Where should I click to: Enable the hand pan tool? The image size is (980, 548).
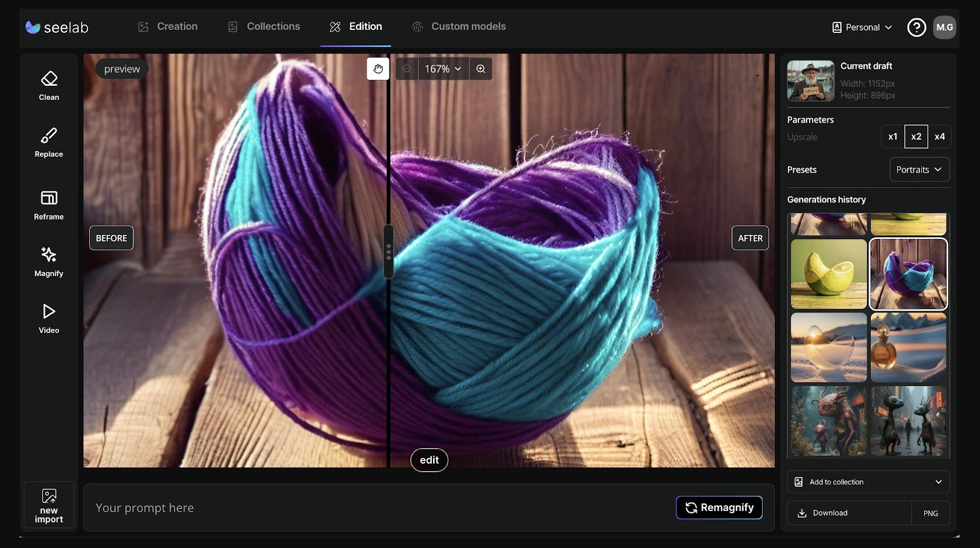coord(378,69)
